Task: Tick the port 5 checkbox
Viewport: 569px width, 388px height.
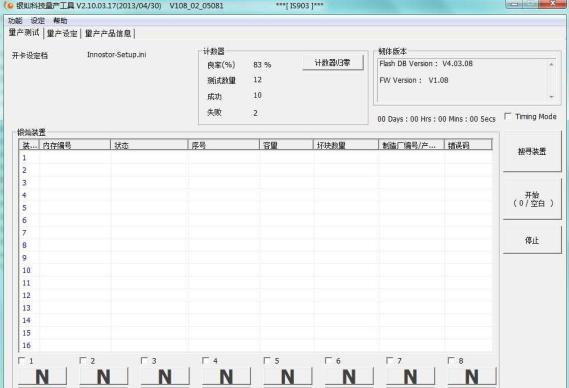Action: 267,360
